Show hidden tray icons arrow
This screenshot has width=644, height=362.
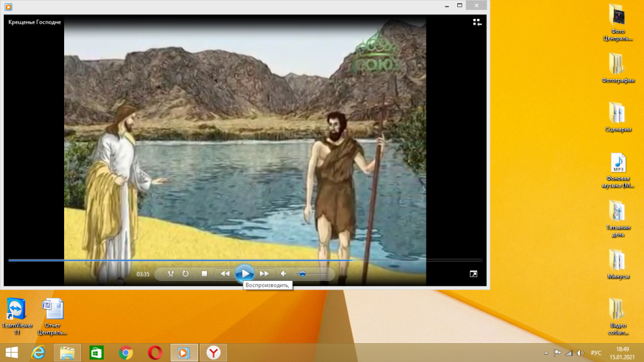pyautogui.click(x=546, y=353)
